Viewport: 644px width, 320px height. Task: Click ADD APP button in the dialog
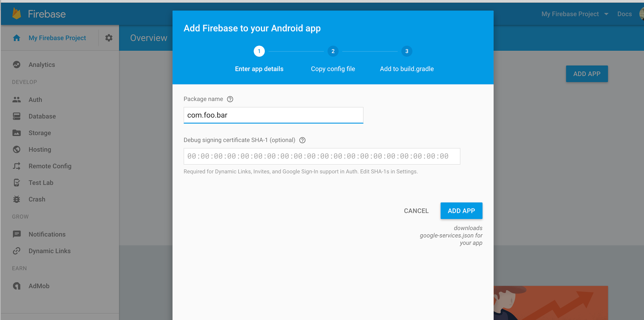(x=461, y=211)
